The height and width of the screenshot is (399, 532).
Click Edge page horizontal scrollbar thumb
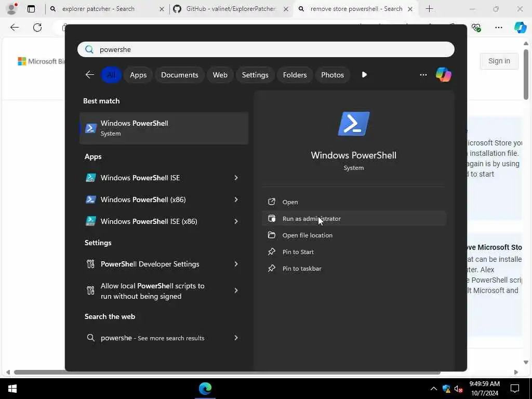click(x=227, y=372)
